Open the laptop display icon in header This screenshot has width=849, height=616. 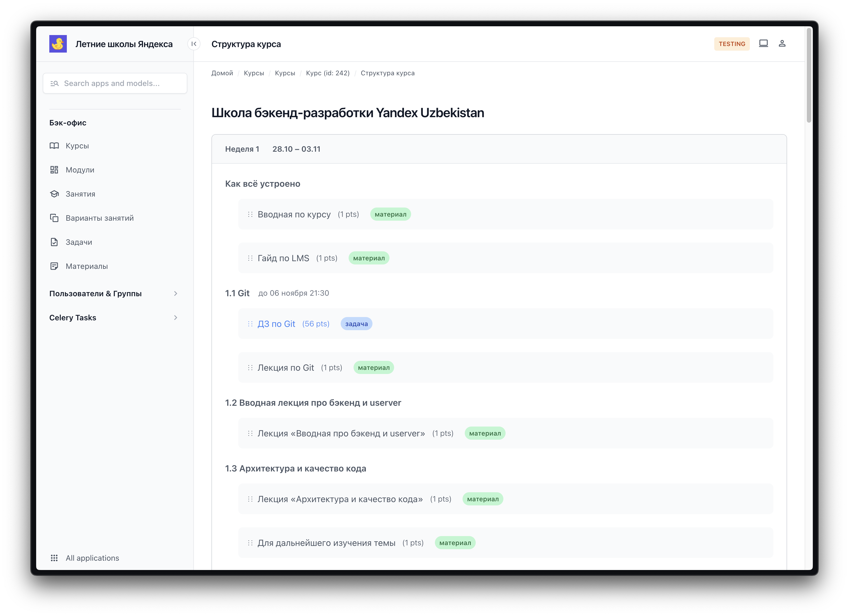(763, 44)
